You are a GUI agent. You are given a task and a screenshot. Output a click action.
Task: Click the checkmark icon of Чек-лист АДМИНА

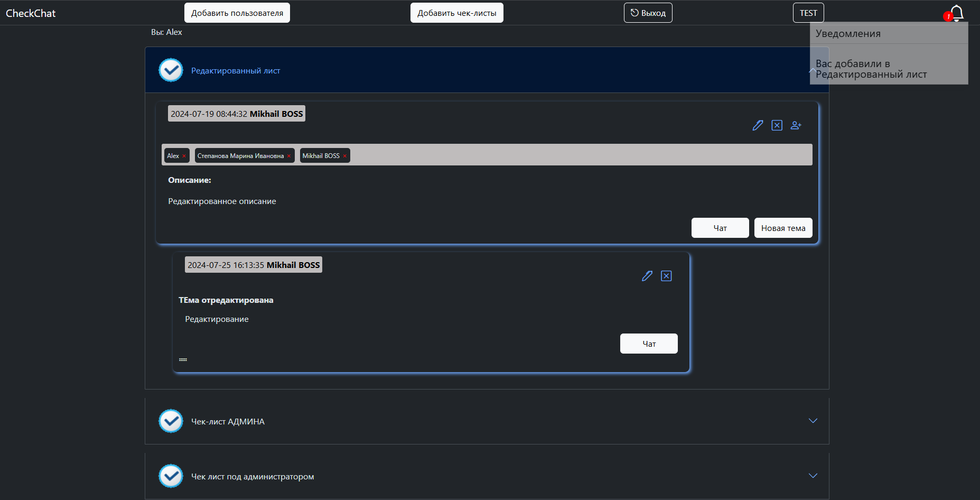pos(171,421)
